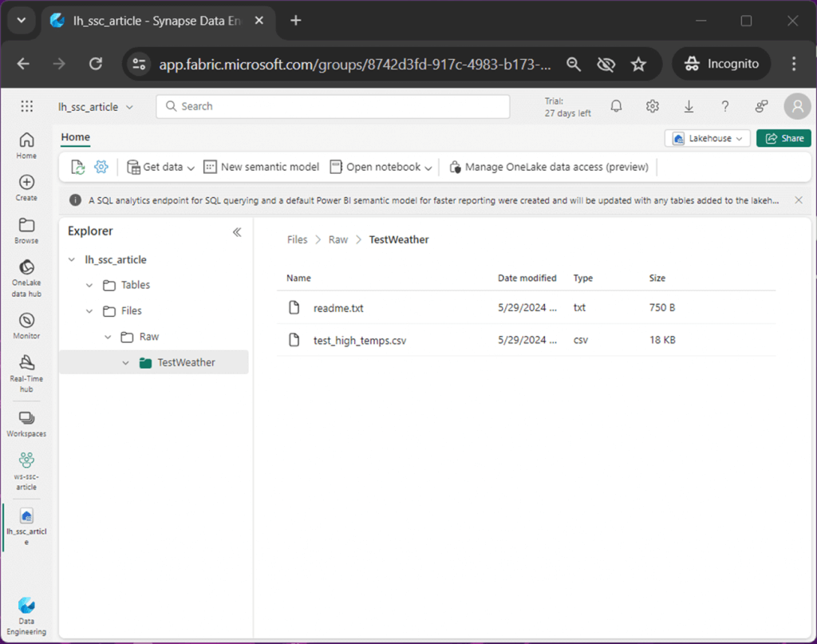This screenshot has width=817, height=644.
Task: Click the Share button
Action: point(783,138)
